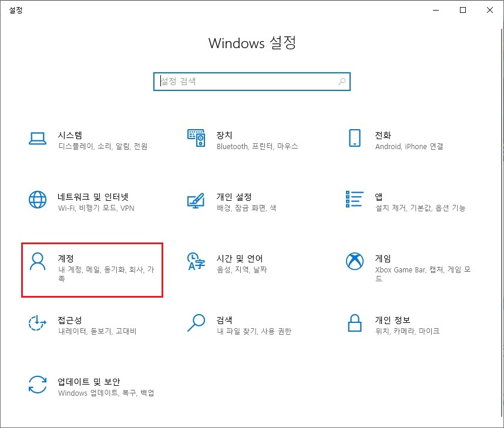Open 게임 via the Xbox icon
This screenshot has height=428, width=504.
coord(355,262)
